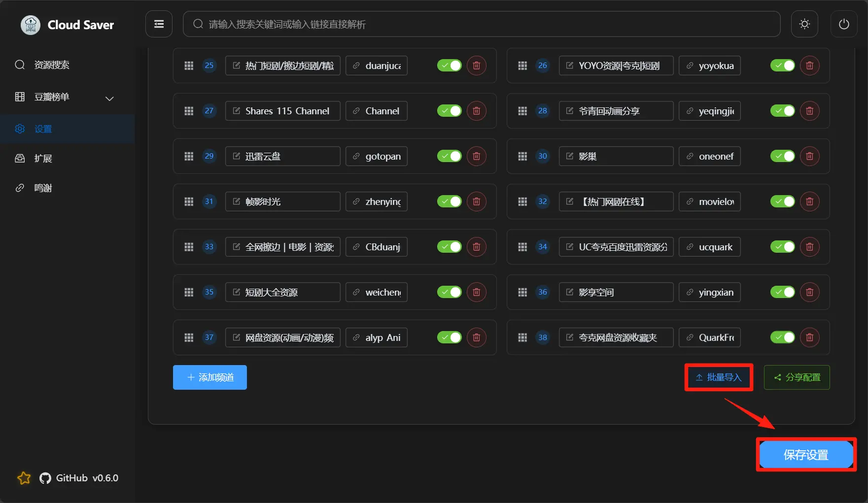Image resolution: width=868 pixels, height=503 pixels.
Task: Click the 添加频道 button
Action: tap(209, 377)
